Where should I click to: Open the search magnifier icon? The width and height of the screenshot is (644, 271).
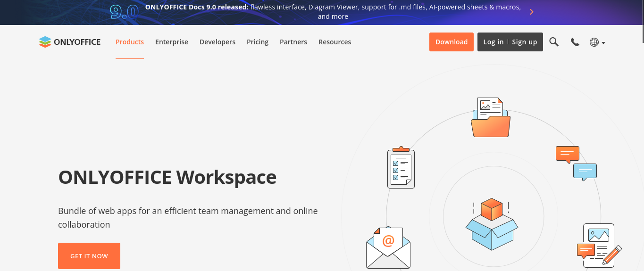(x=554, y=42)
